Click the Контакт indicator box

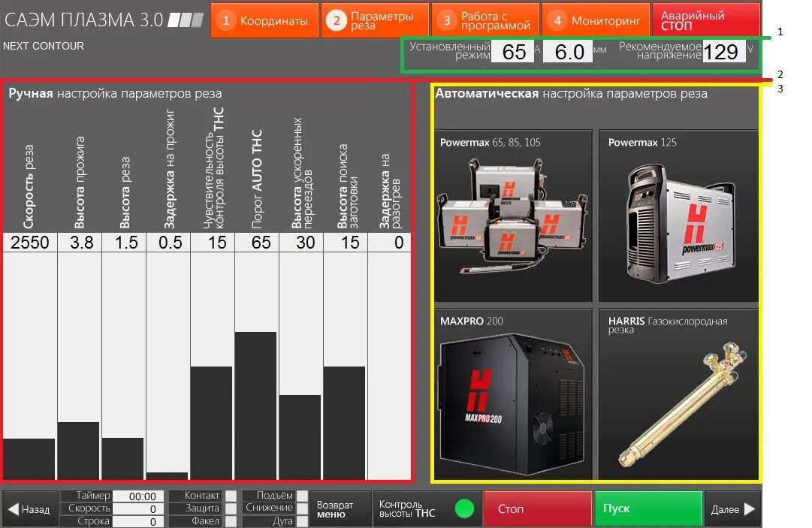(x=231, y=496)
